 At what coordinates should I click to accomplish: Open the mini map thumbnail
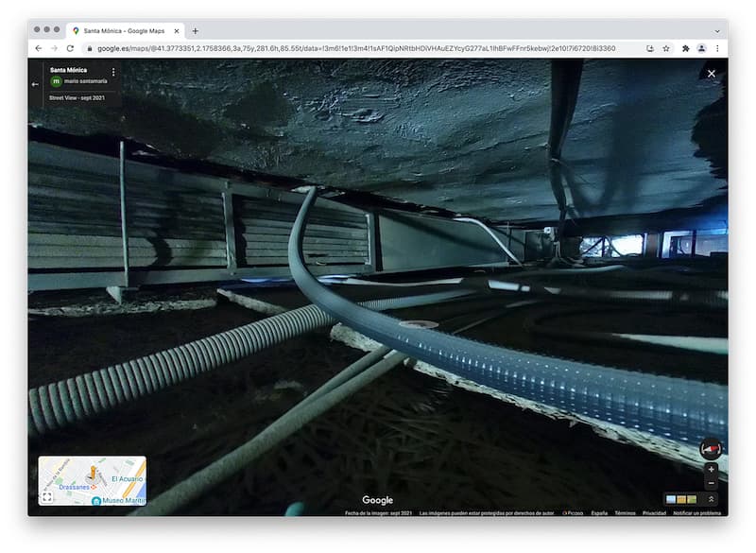[x=93, y=480]
